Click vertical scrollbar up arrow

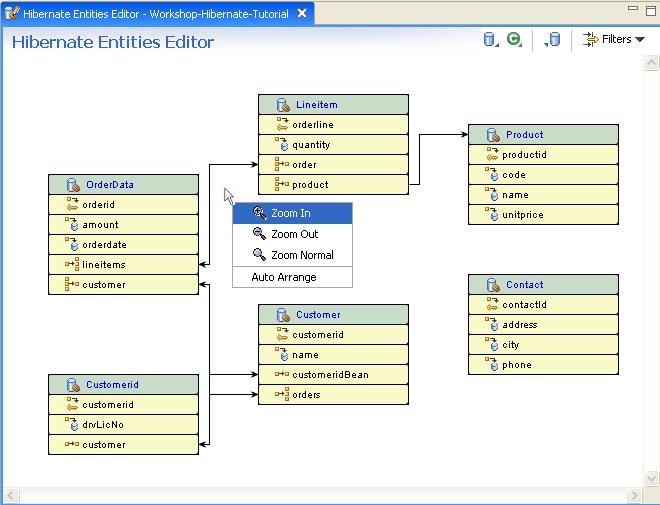point(651,64)
